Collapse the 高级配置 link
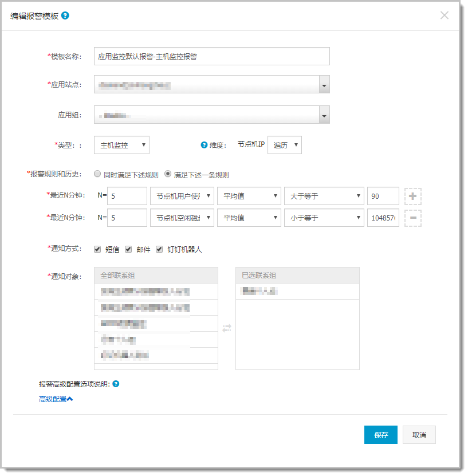Screen dimensions: 468x476 click(x=56, y=399)
